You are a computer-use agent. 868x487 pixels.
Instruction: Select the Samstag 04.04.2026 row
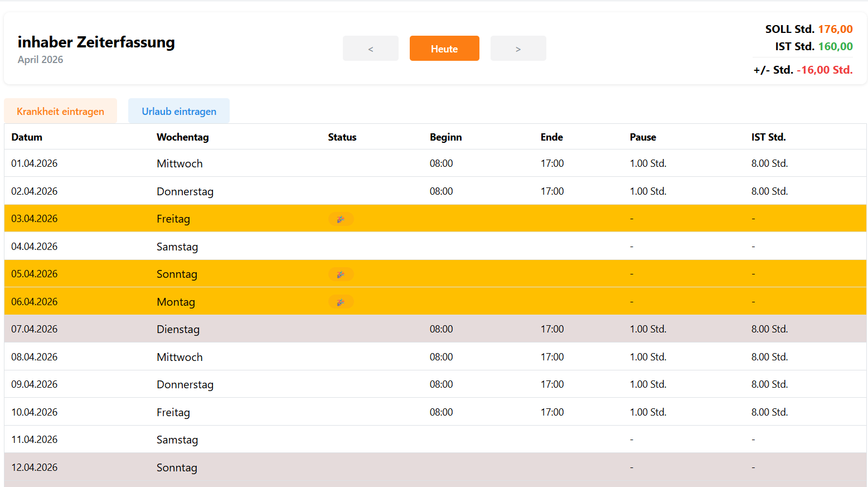177,247
